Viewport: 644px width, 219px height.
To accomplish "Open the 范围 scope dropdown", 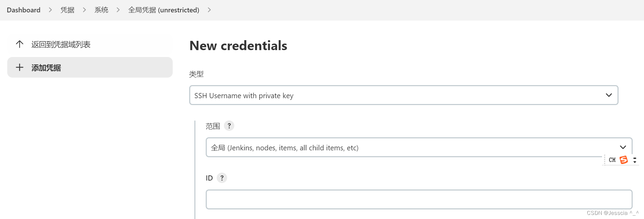I will coord(419,147).
